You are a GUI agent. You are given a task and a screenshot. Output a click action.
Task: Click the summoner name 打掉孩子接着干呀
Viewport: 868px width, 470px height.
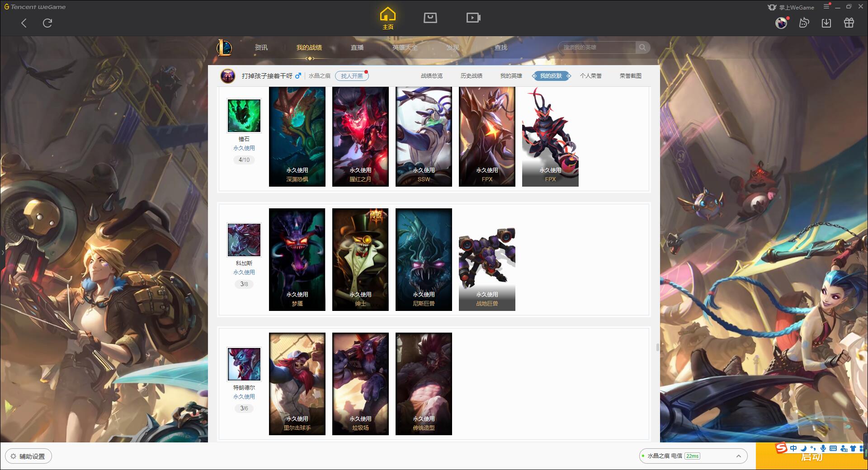(x=267, y=76)
